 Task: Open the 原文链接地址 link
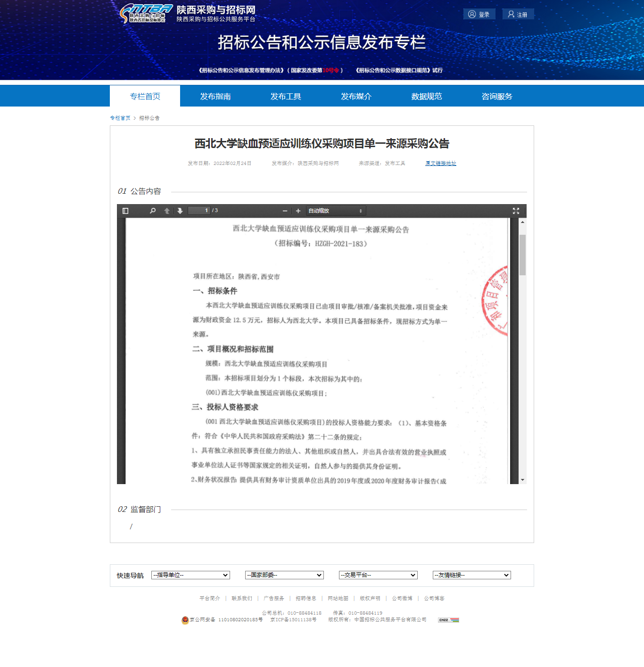[441, 163]
